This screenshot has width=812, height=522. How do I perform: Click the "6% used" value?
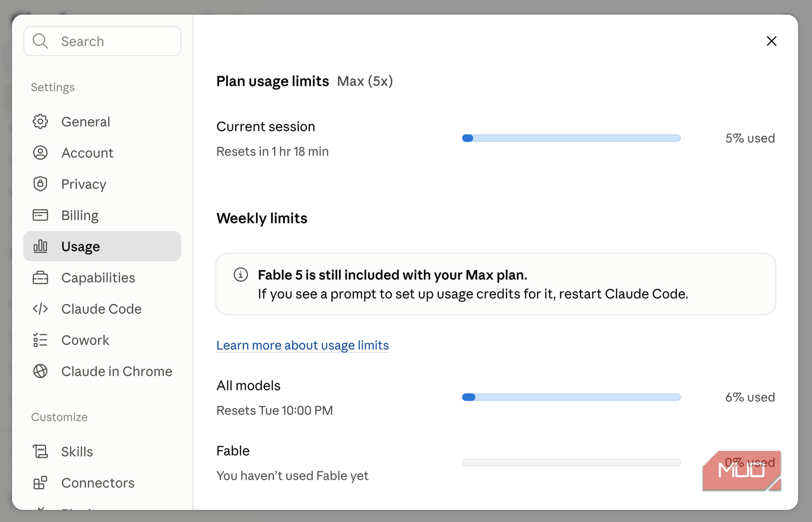coord(750,397)
